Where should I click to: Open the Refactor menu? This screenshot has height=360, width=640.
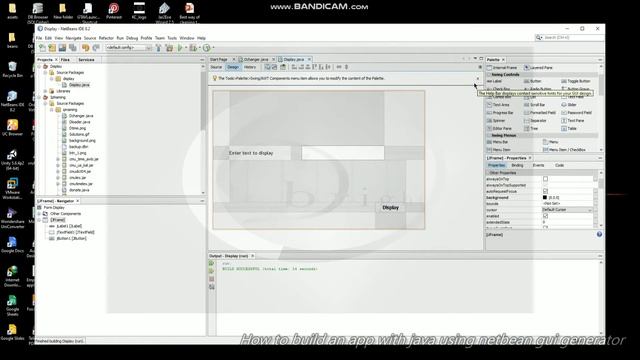click(106, 38)
